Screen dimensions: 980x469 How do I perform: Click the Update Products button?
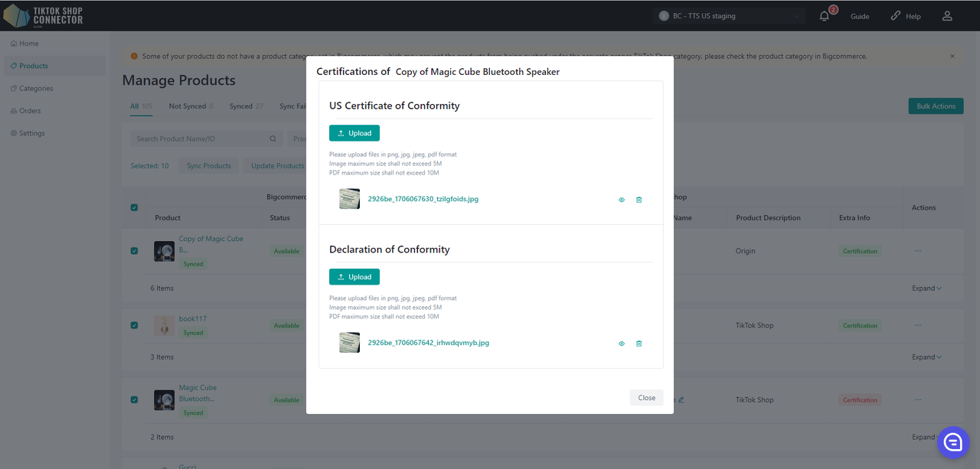click(278, 166)
